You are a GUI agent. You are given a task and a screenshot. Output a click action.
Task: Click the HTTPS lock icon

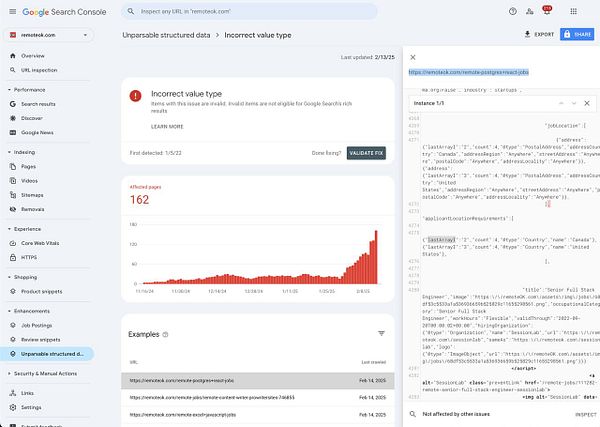tap(13, 257)
